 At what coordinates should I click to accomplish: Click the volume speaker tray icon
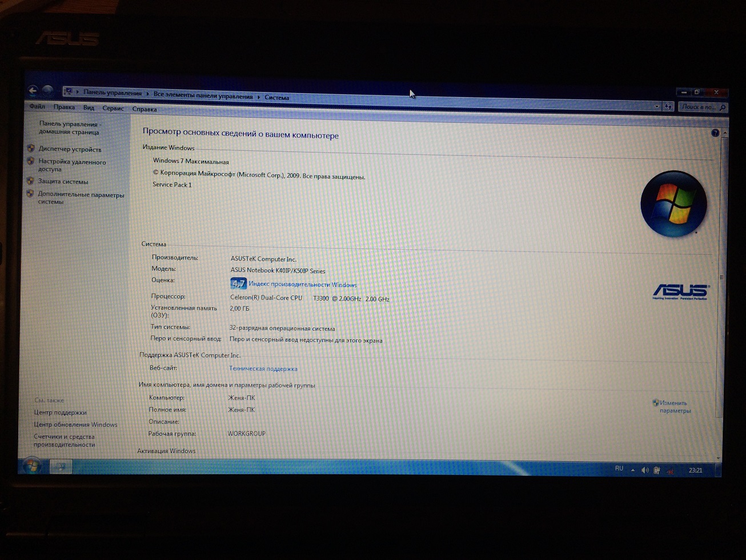pos(644,470)
